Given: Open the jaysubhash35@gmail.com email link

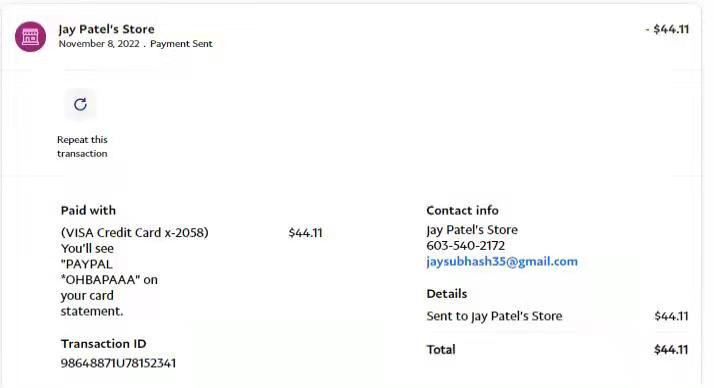Looking at the screenshot, I should coord(502,261).
